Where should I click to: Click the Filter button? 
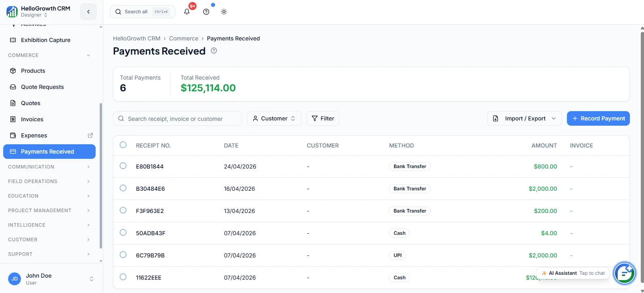pos(323,118)
